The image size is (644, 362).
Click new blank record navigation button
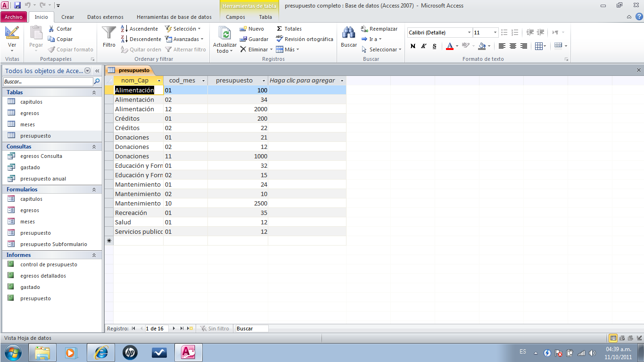[190, 329]
